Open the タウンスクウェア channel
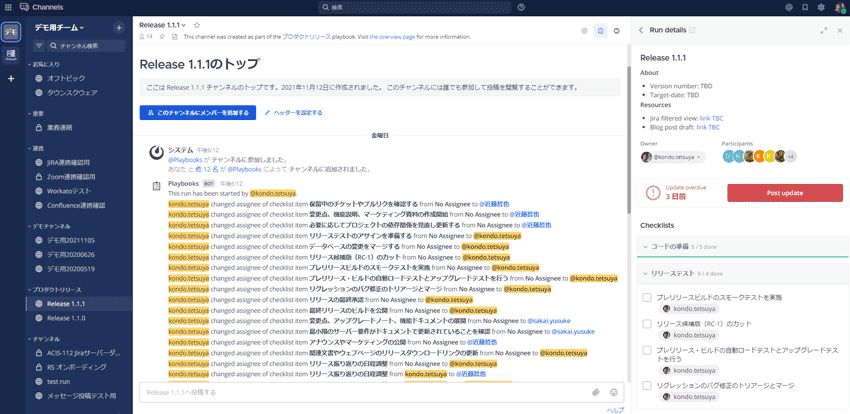This screenshot has width=850, height=414. click(72, 92)
